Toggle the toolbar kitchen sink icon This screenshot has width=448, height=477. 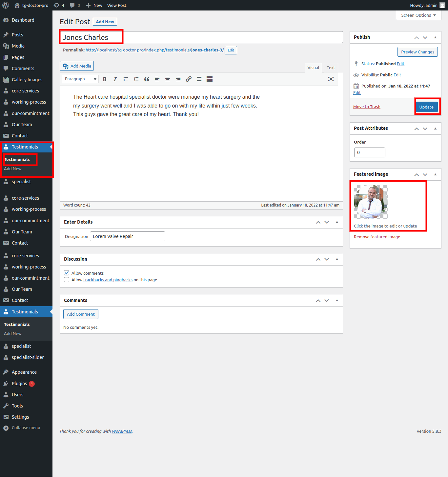(x=210, y=79)
